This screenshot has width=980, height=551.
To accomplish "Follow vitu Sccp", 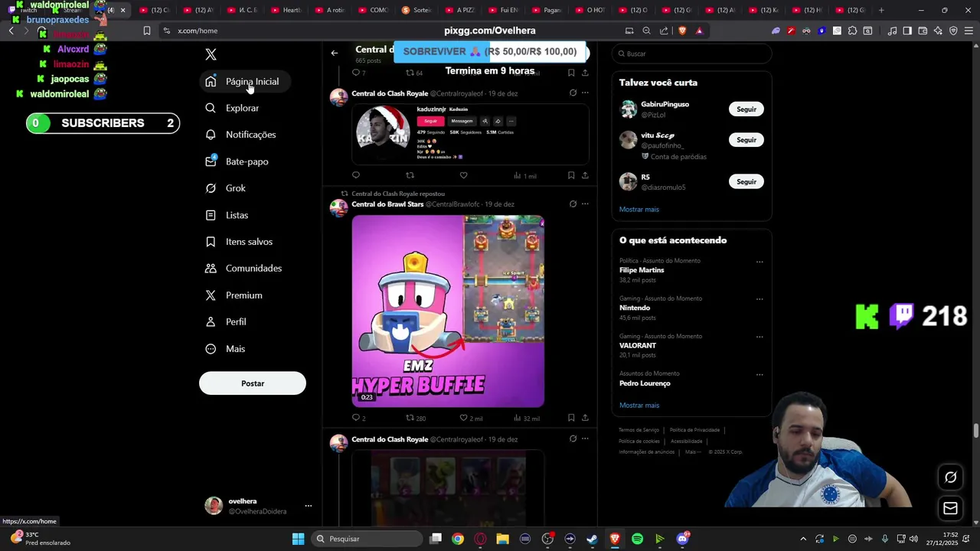I will (746, 140).
